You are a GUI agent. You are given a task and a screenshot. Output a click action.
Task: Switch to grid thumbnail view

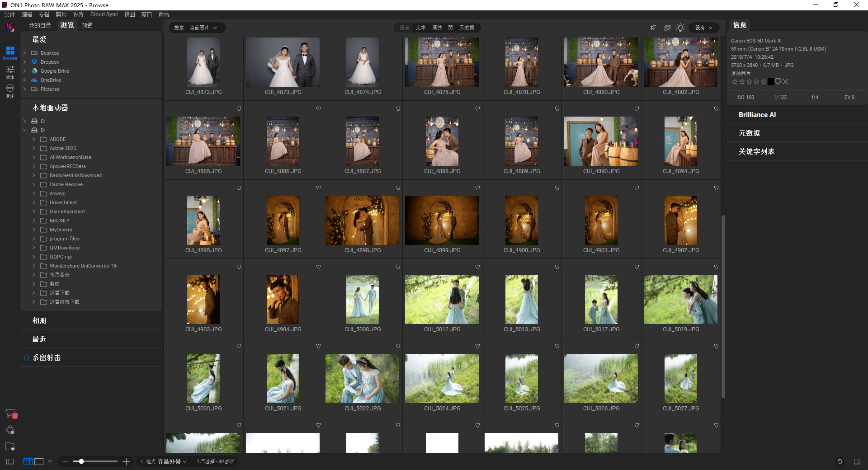point(28,461)
